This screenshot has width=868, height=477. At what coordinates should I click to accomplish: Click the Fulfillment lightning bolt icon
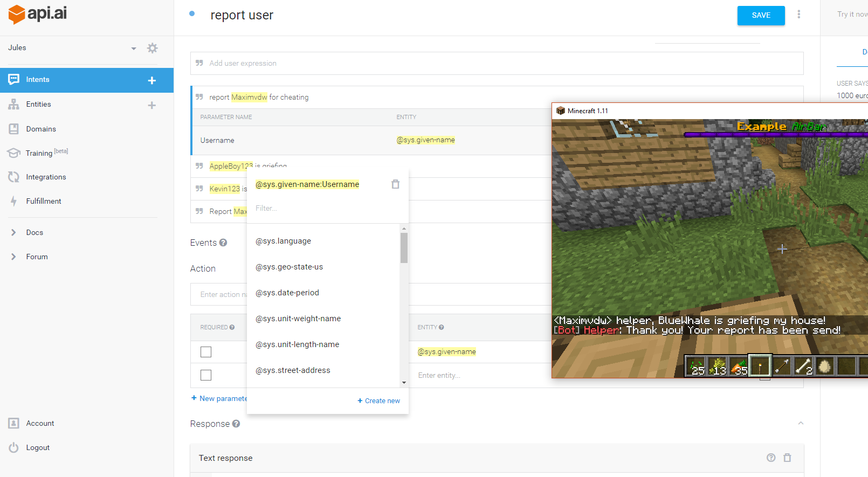point(14,202)
